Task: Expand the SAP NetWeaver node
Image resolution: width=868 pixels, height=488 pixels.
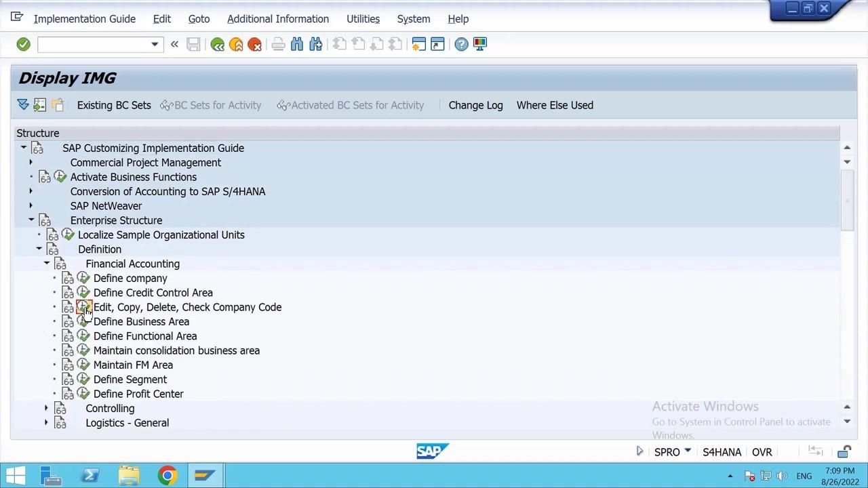Action: pyautogui.click(x=31, y=206)
